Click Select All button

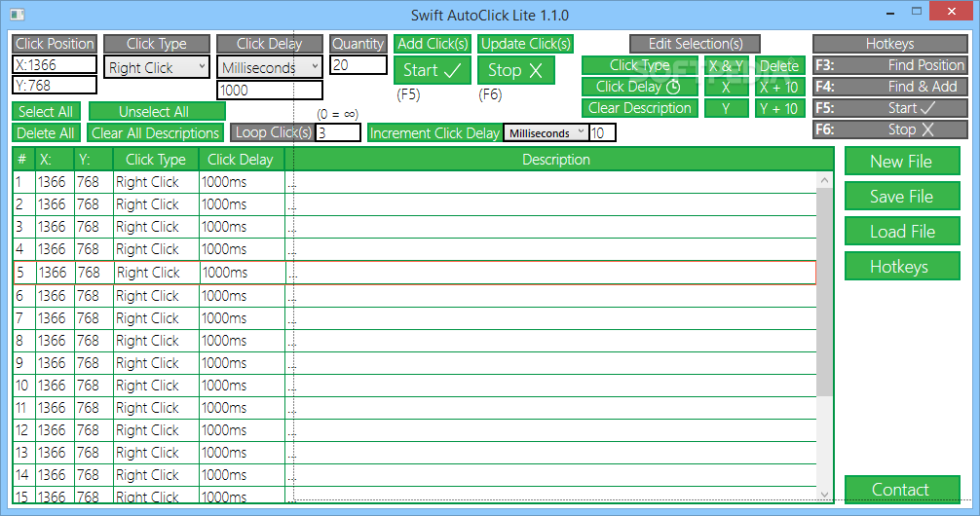(46, 112)
